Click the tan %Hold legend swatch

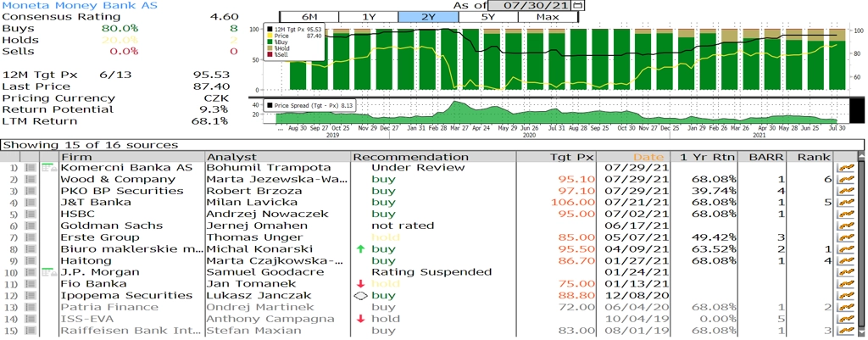(270, 48)
